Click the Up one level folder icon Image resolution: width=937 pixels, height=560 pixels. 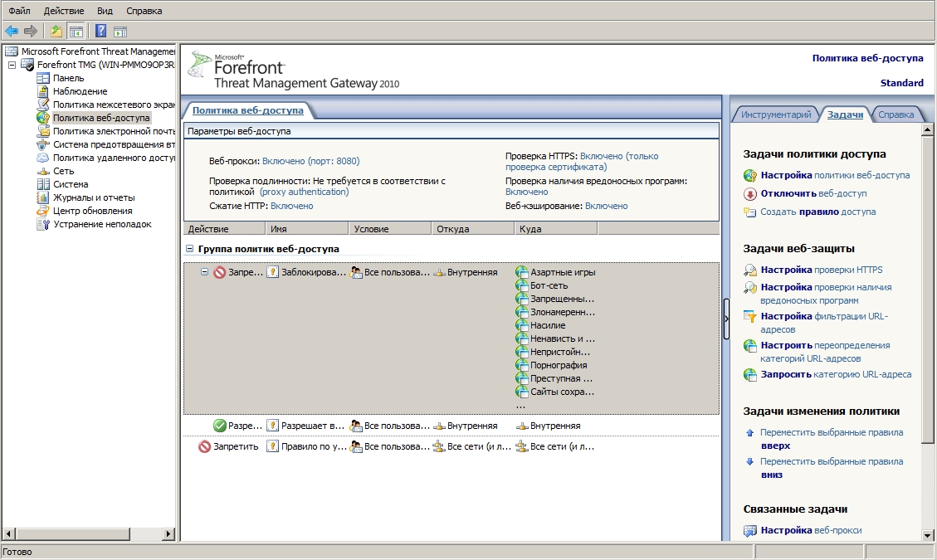coord(56,31)
